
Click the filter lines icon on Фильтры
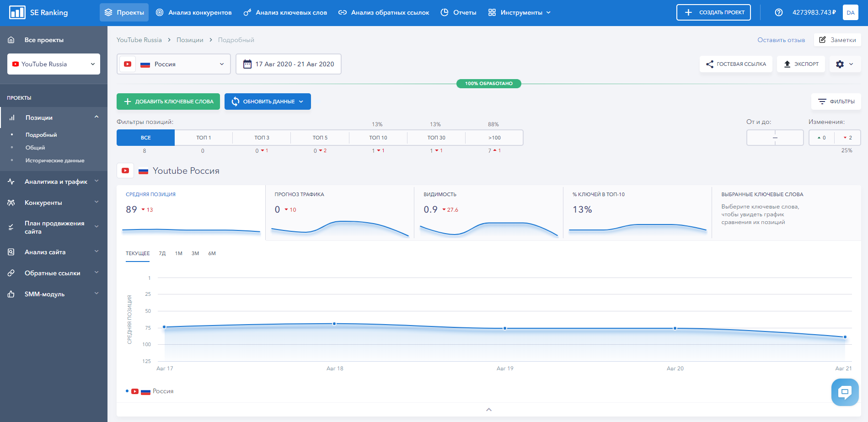tap(822, 101)
